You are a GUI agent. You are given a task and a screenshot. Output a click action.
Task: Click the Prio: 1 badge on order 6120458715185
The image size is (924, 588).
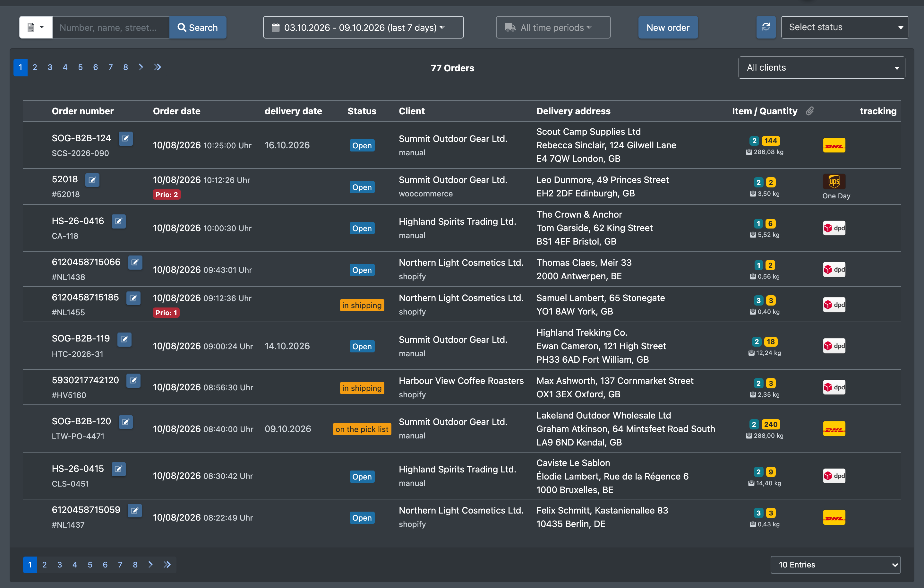166,313
